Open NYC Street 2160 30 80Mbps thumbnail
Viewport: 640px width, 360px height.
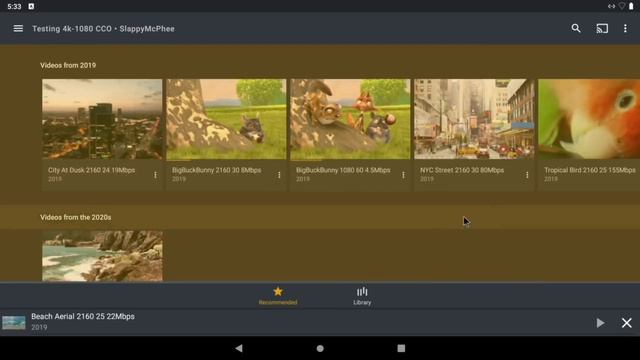point(474,119)
